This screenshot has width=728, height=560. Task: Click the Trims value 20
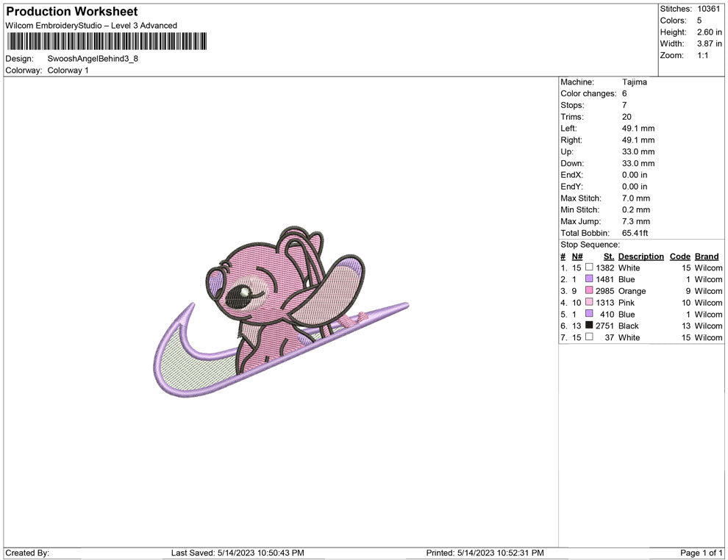(x=627, y=117)
